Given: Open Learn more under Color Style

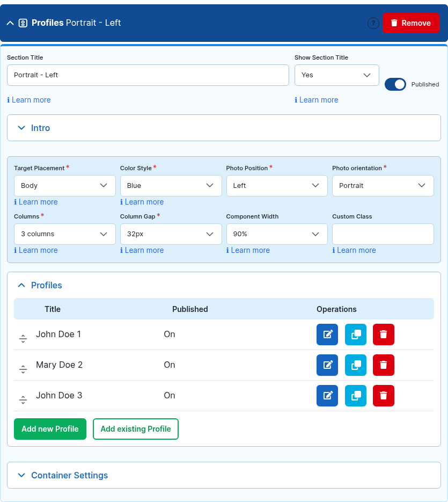Looking at the screenshot, I should tap(142, 202).
